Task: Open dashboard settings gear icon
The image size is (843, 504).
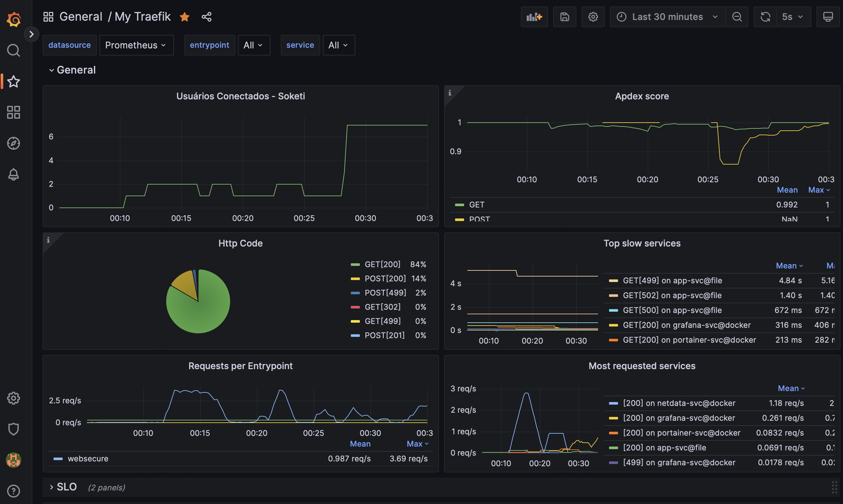Action: pyautogui.click(x=593, y=17)
